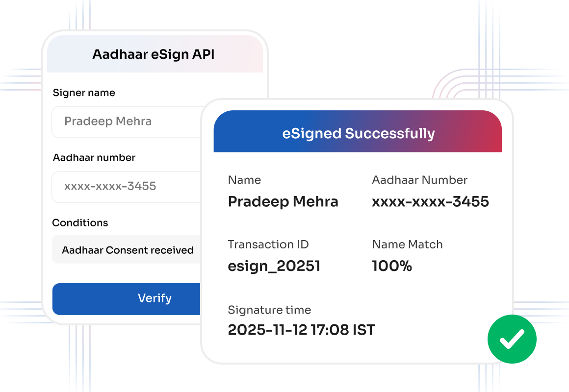569x392 pixels.
Task: Click the bold masked Aadhaar number value
Action: click(x=430, y=201)
